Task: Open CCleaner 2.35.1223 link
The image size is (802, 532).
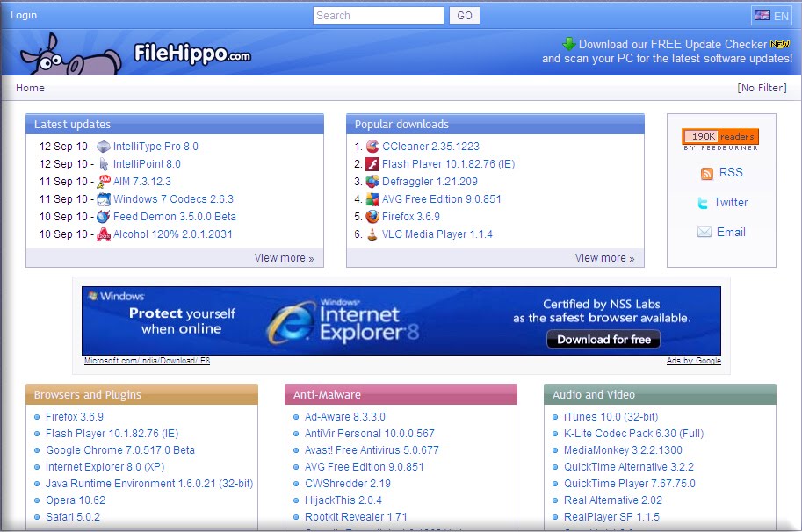Action: (430, 147)
